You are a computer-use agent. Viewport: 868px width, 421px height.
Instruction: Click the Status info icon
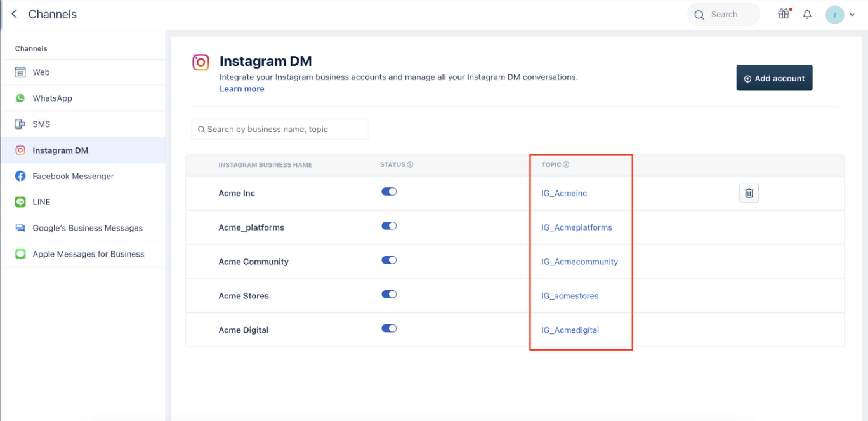(x=410, y=164)
